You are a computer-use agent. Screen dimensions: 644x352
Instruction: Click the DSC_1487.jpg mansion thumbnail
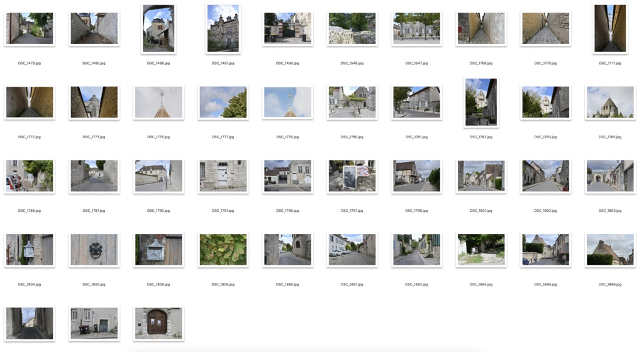[x=223, y=28]
